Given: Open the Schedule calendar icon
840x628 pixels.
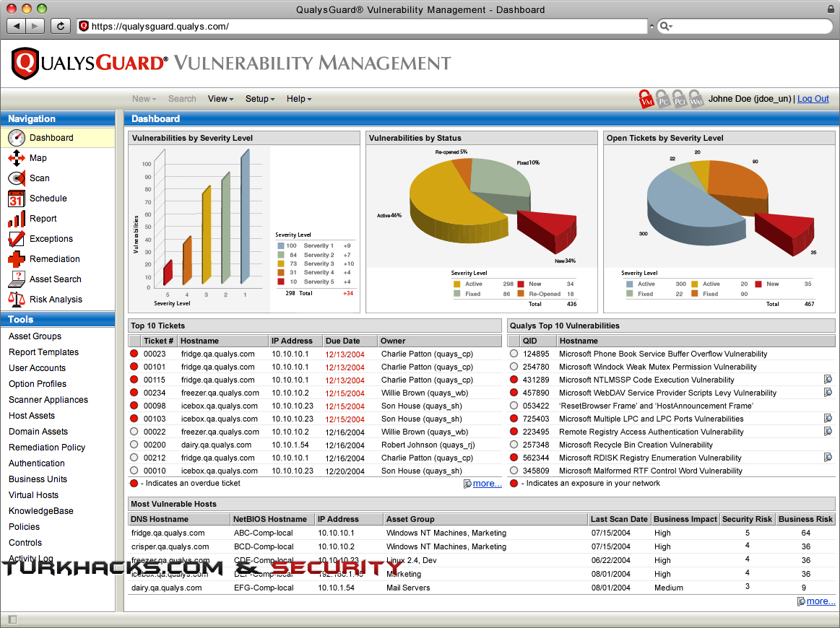Looking at the screenshot, I should (17, 198).
